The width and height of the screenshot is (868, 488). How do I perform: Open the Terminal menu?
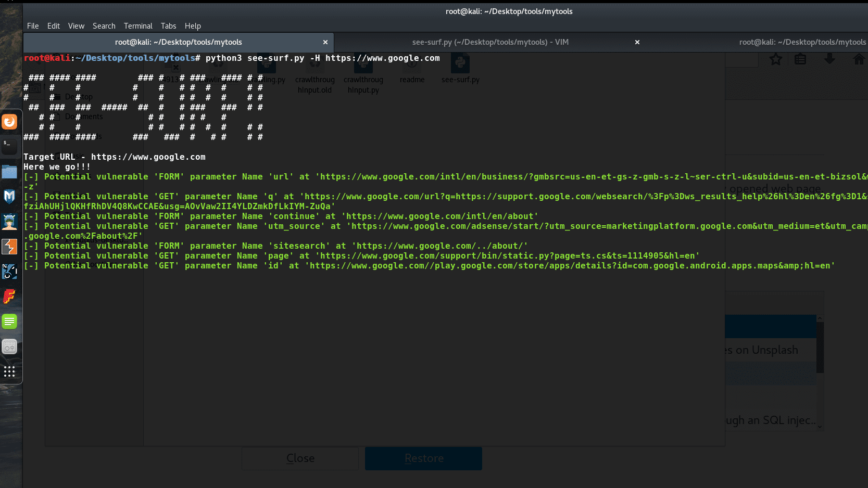pyautogui.click(x=138, y=26)
